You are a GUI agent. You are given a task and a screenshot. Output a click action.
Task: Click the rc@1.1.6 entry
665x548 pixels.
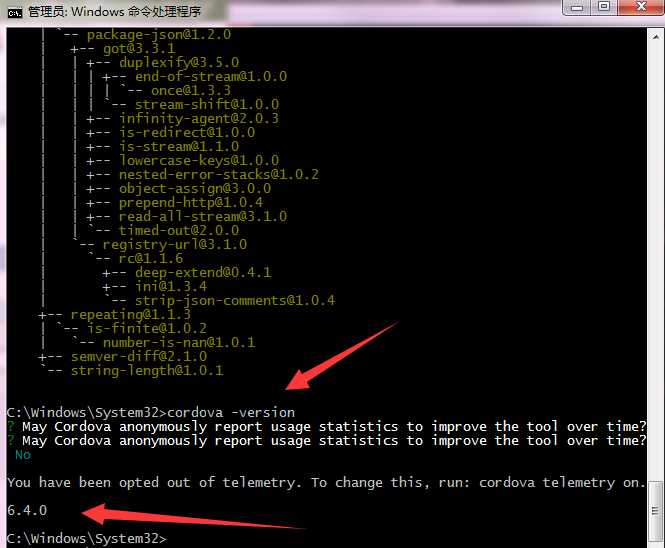pyautogui.click(x=151, y=258)
